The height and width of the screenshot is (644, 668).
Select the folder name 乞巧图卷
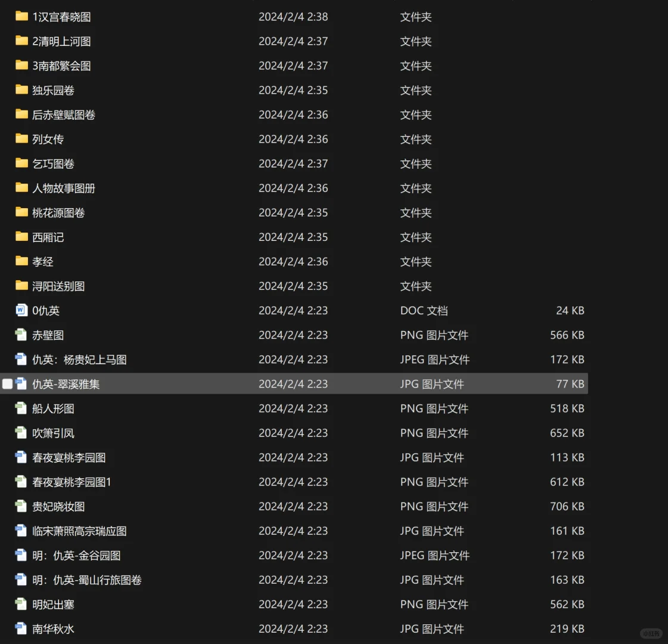(53, 163)
